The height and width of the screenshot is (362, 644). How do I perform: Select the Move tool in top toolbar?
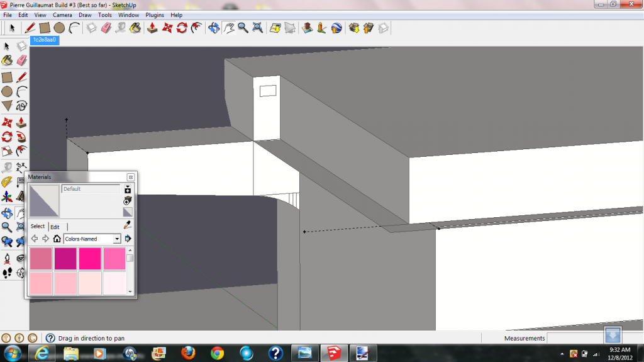click(x=167, y=28)
